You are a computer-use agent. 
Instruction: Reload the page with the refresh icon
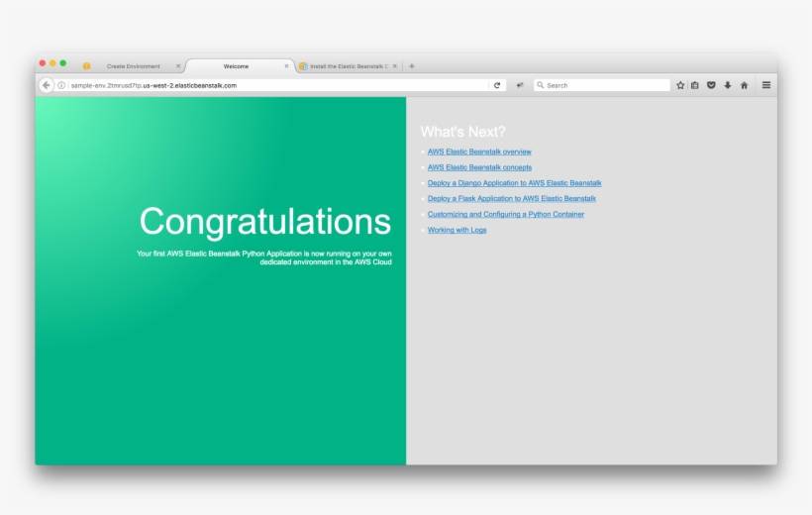[x=497, y=85]
